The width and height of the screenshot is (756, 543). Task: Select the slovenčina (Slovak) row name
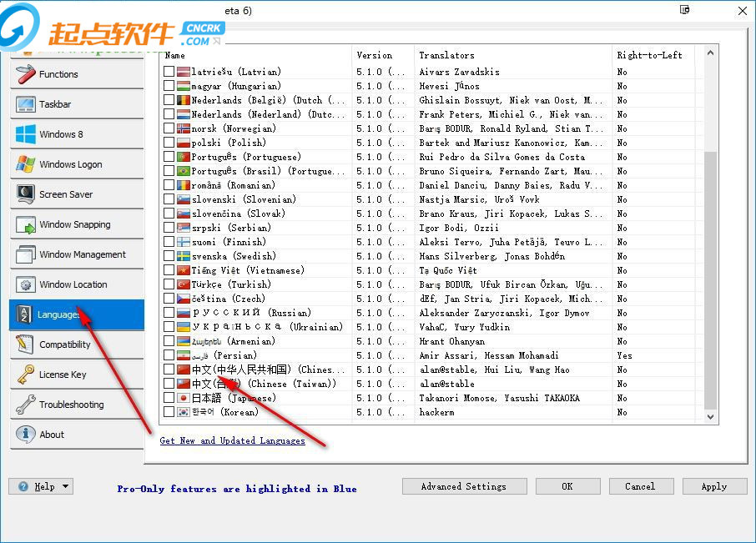tap(238, 214)
